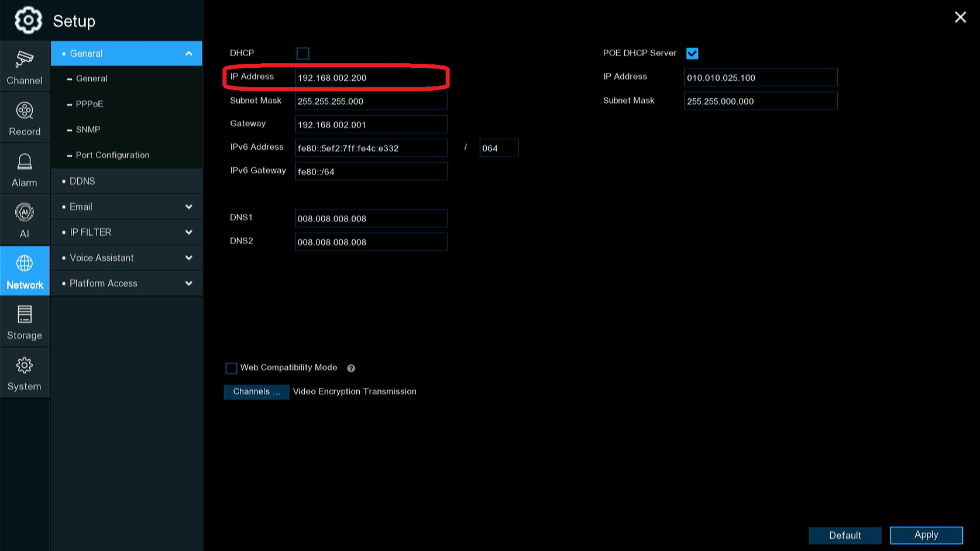This screenshot has height=551, width=980.
Task: Expand the Email settings section
Action: tap(126, 206)
